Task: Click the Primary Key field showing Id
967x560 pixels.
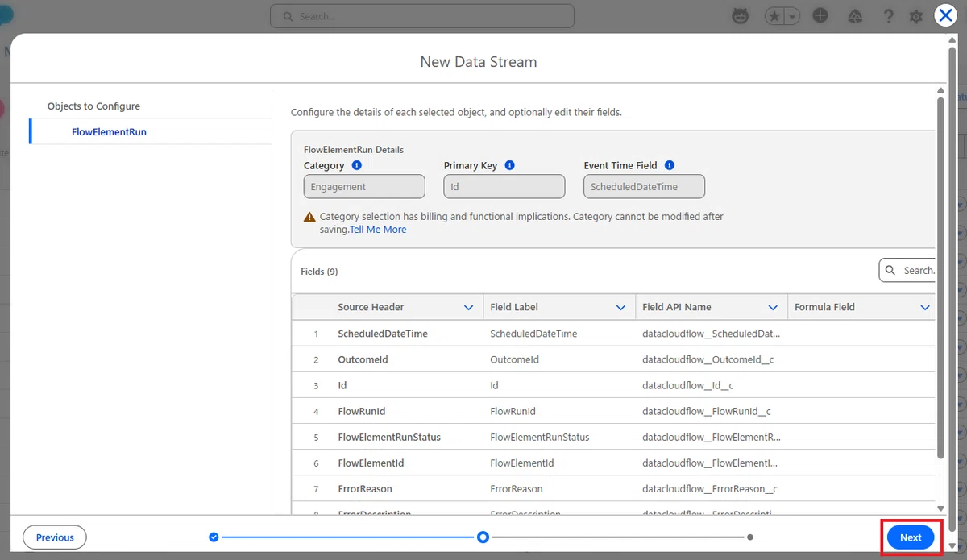Action: pos(504,186)
